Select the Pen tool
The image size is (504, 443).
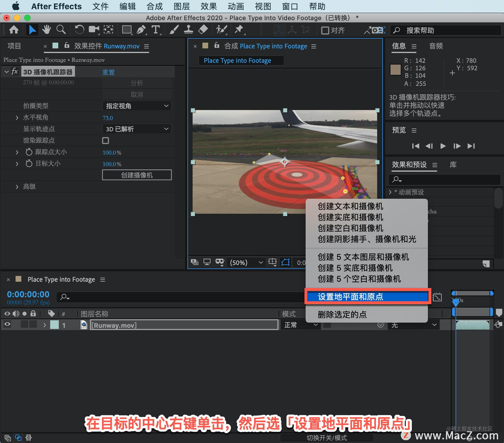pos(141,30)
